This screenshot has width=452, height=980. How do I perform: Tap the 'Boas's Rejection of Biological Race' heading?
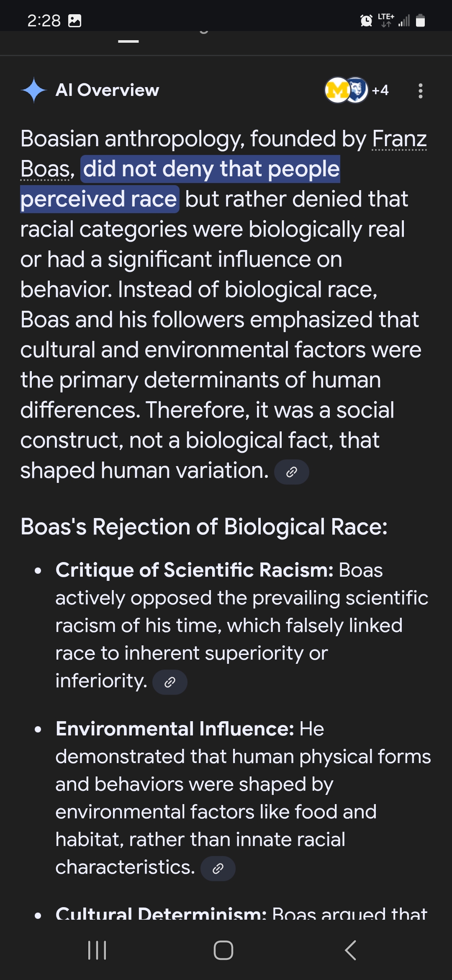point(204,526)
